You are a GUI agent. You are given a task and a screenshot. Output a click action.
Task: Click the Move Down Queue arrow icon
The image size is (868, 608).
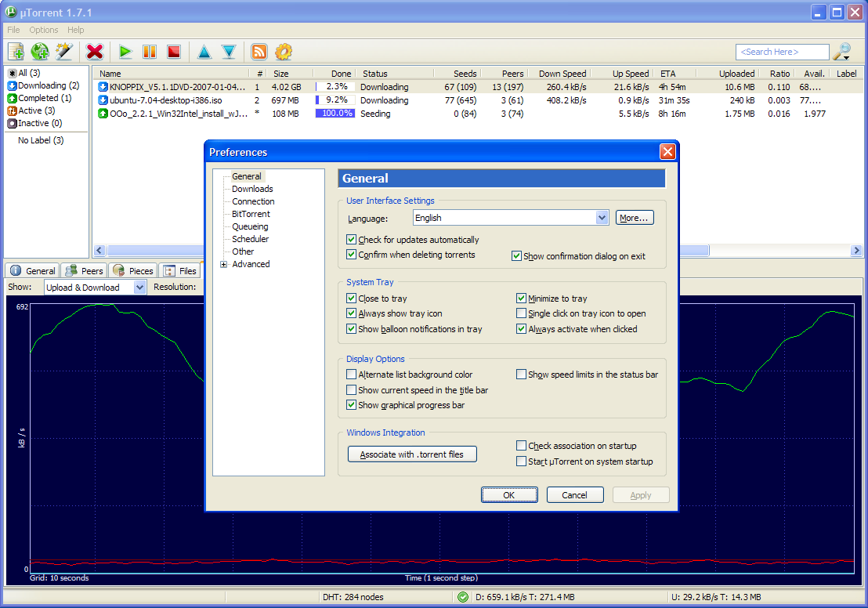point(229,52)
